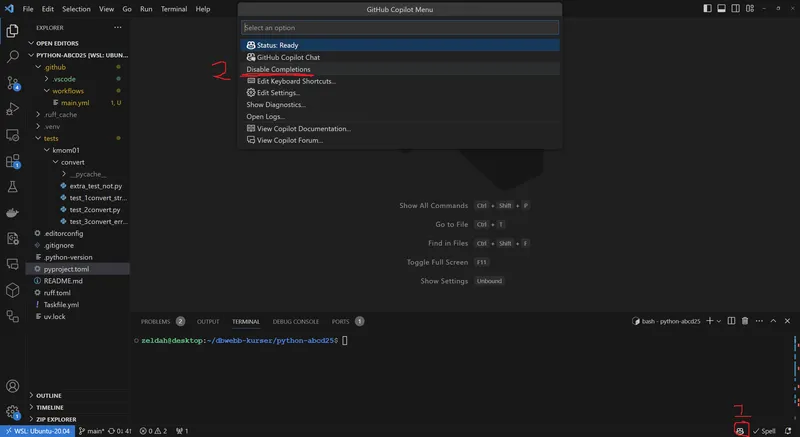Toggle Spell checker in status bar

[764, 430]
